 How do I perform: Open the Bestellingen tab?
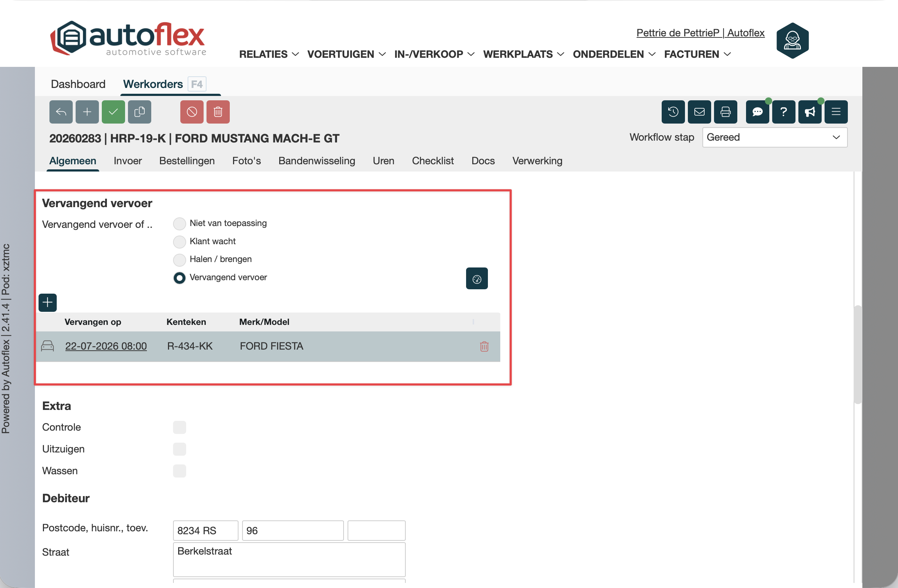pyautogui.click(x=187, y=161)
